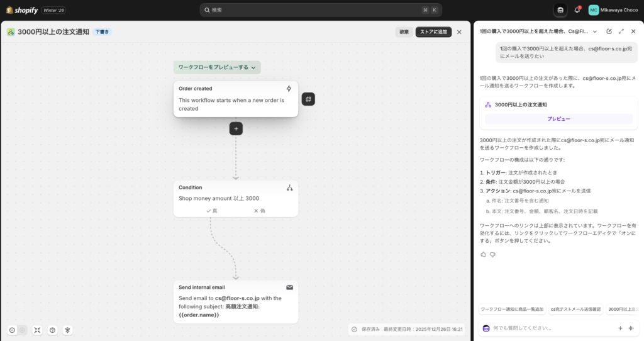Give thumbs up to the assistant response
The image size is (644, 341).
484,254
